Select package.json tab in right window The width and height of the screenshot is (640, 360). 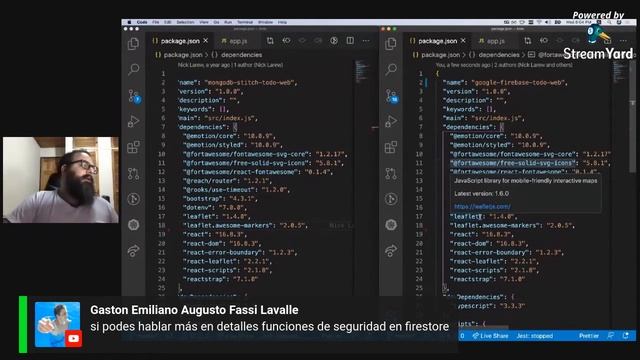click(x=437, y=41)
